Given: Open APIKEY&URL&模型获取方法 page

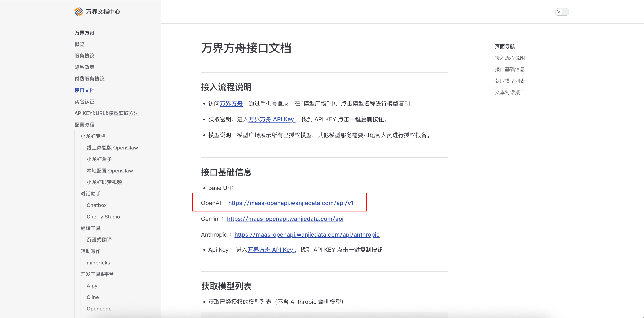Looking at the screenshot, I should pyautogui.click(x=106, y=113).
